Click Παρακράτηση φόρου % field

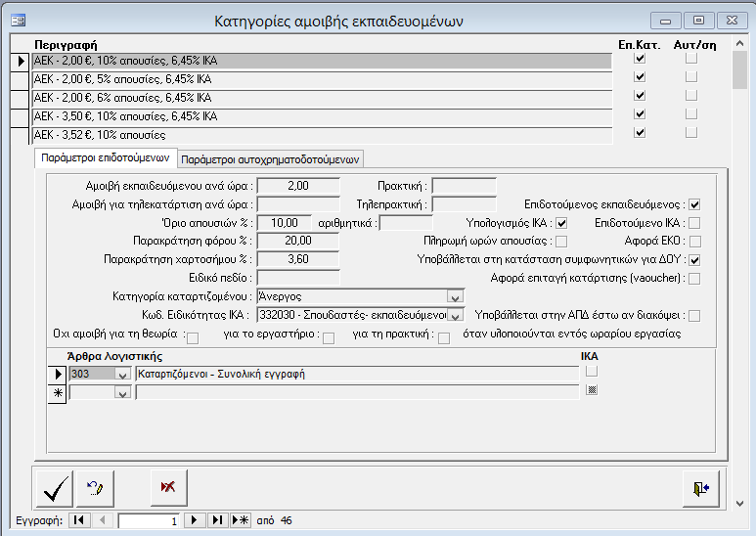[297, 241]
